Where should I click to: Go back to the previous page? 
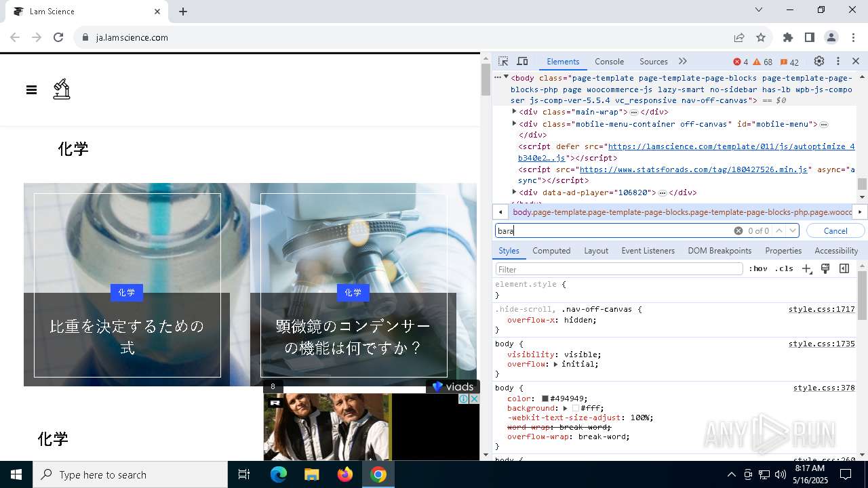click(x=15, y=37)
